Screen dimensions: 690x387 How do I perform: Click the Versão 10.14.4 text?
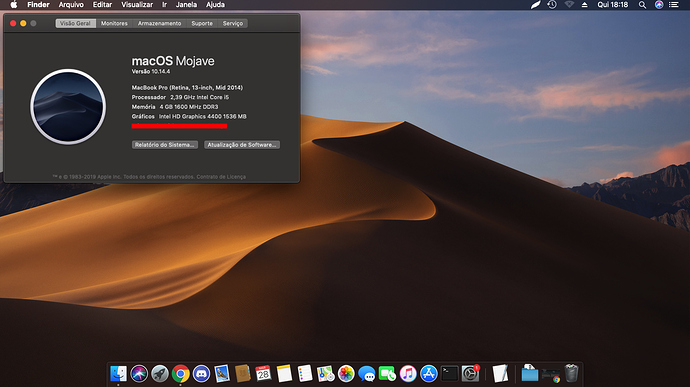coord(151,71)
